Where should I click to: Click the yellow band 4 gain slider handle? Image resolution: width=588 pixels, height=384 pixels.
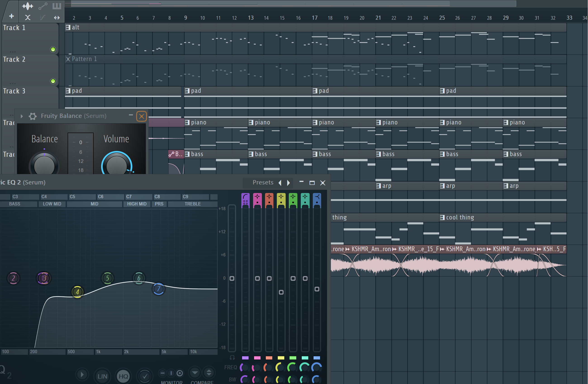point(281,292)
